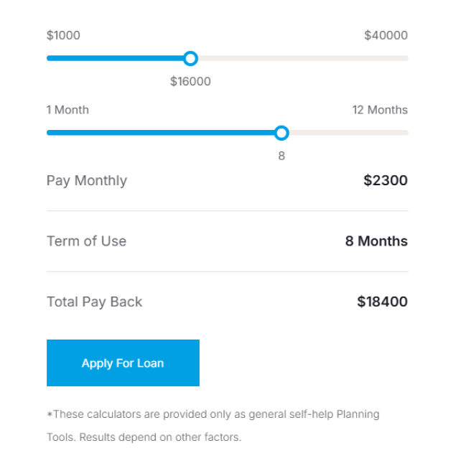Select the Total Pay Back label

(x=94, y=302)
